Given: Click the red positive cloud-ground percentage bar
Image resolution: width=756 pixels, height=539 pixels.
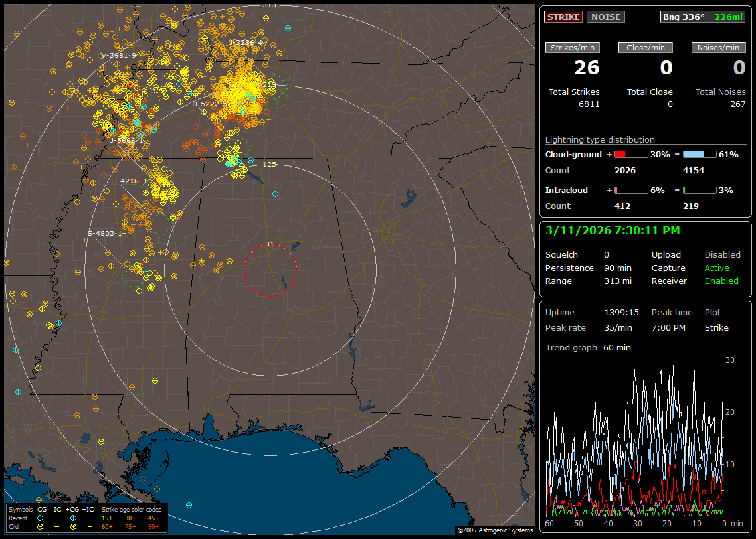Looking at the screenshot, I should coord(630,154).
